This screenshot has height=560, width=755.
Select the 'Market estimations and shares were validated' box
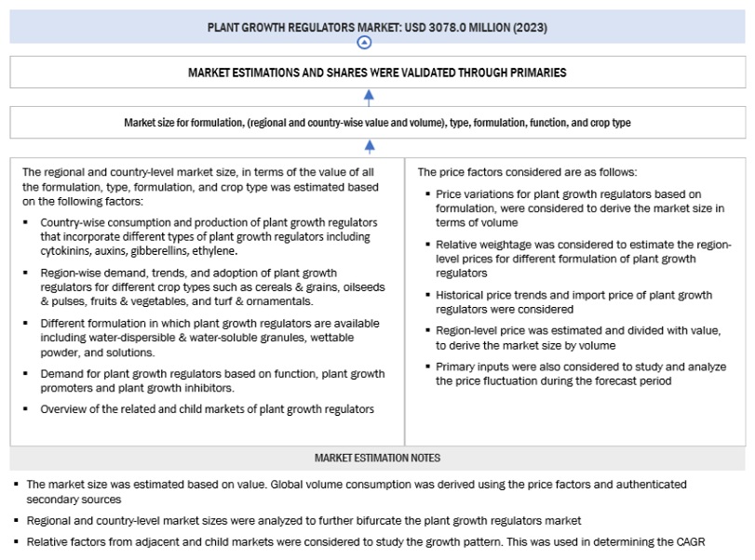click(377, 72)
